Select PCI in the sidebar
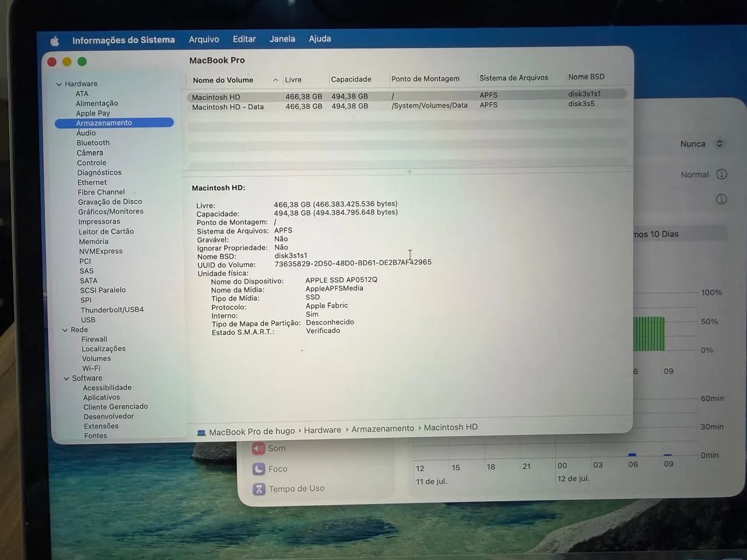The image size is (747, 560). (85, 261)
